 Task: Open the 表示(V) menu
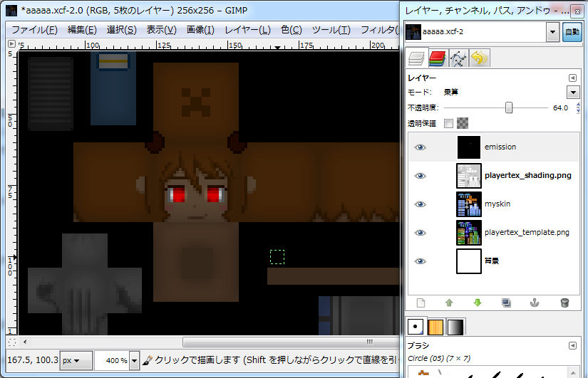[x=161, y=30]
